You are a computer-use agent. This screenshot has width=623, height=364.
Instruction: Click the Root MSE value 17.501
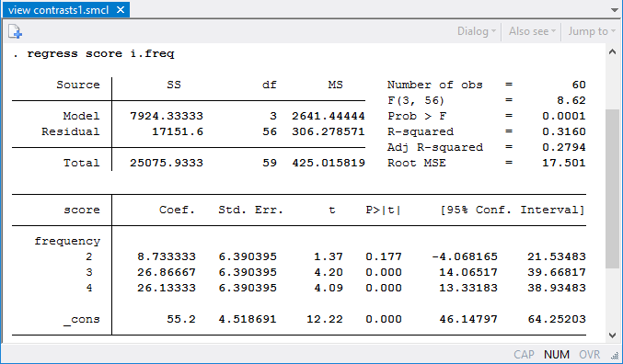point(564,163)
